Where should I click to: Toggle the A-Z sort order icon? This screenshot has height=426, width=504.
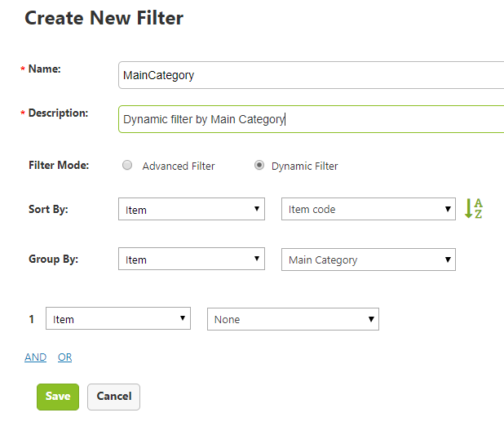474,208
